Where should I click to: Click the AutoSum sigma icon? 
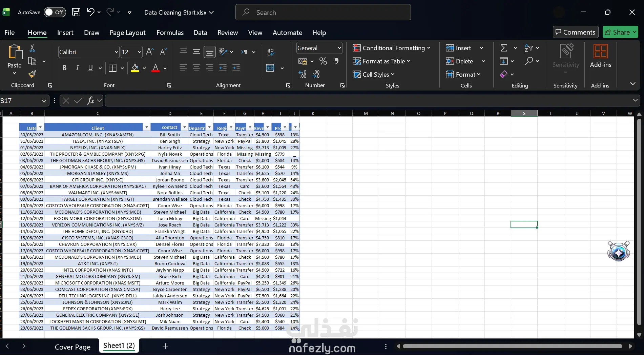(504, 48)
